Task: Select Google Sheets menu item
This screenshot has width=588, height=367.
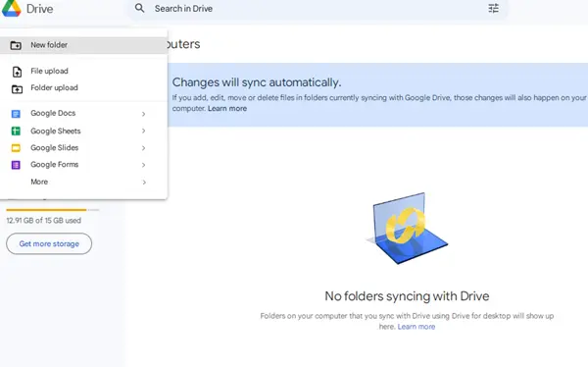Action: pyautogui.click(x=83, y=131)
